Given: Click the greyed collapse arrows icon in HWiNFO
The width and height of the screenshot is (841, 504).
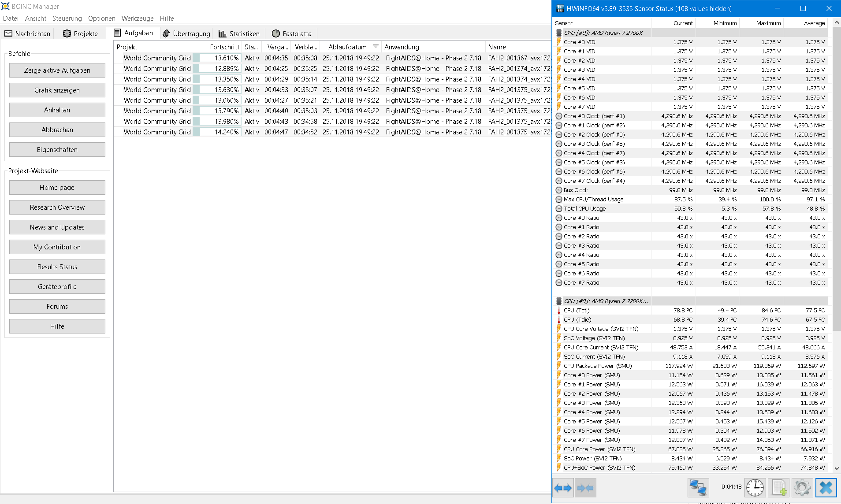Looking at the screenshot, I should pyautogui.click(x=585, y=488).
